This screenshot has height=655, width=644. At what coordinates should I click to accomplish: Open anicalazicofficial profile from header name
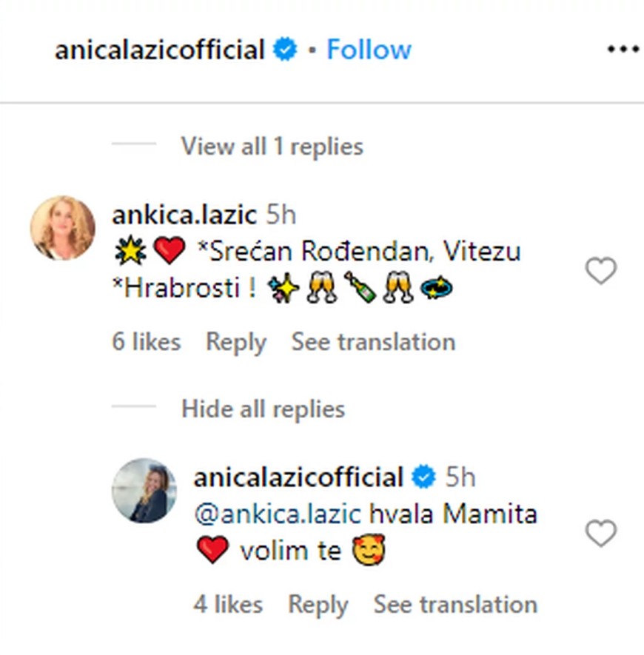159,50
